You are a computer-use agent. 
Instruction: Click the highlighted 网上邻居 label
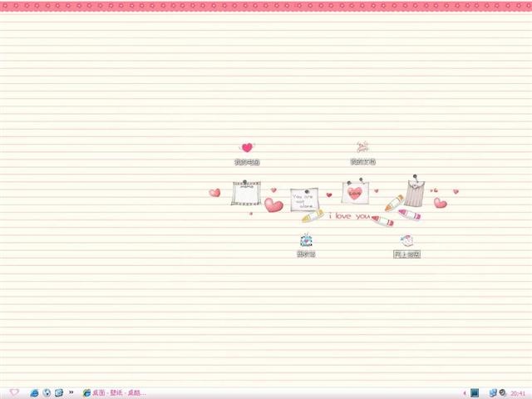(x=406, y=254)
